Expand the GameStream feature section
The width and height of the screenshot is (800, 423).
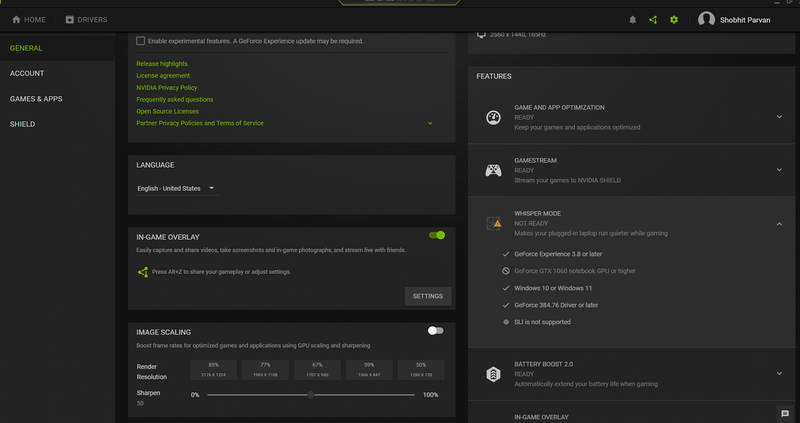(779, 170)
